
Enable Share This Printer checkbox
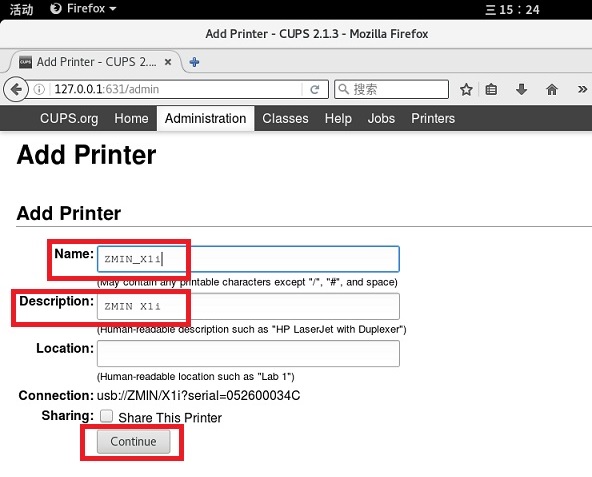[106, 416]
